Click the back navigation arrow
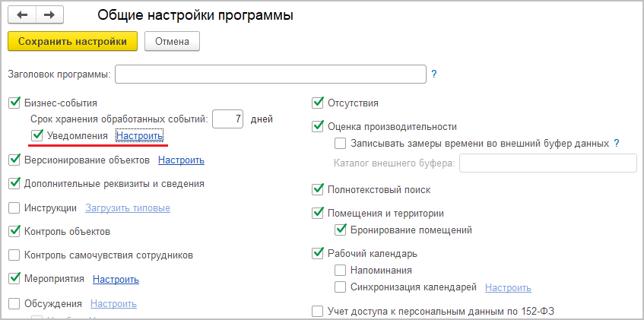The height and width of the screenshot is (320, 644). coord(22,15)
